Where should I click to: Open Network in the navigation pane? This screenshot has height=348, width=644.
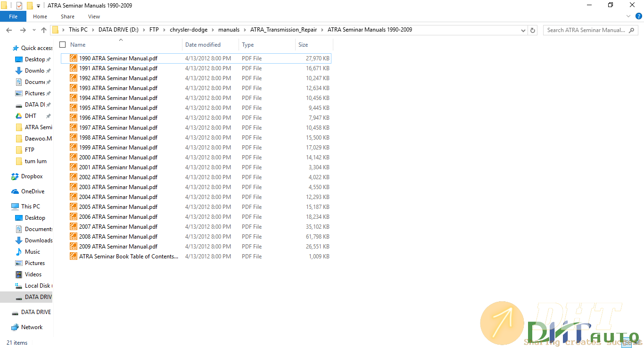point(27,327)
